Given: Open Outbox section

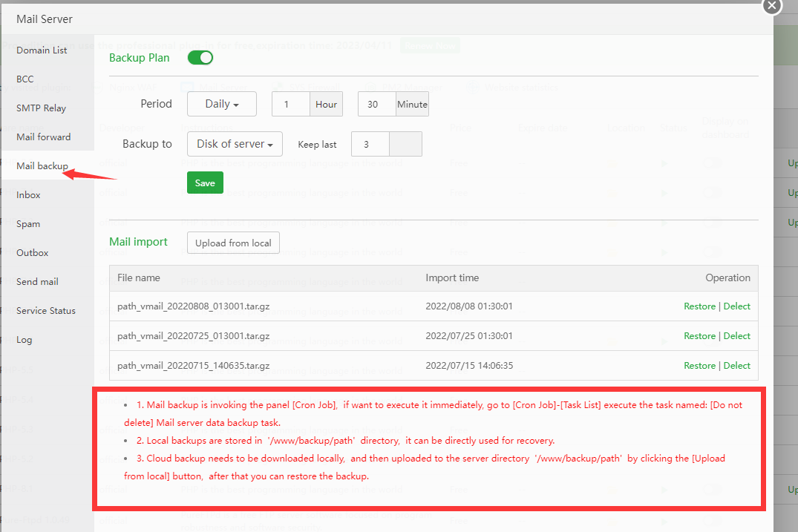Looking at the screenshot, I should tap(33, 253).
